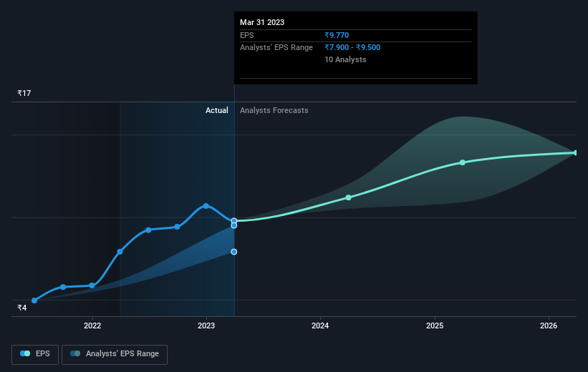588x372 pixels.
Task: Select the 2026 forecast end data point
Action: click(576, 153)
